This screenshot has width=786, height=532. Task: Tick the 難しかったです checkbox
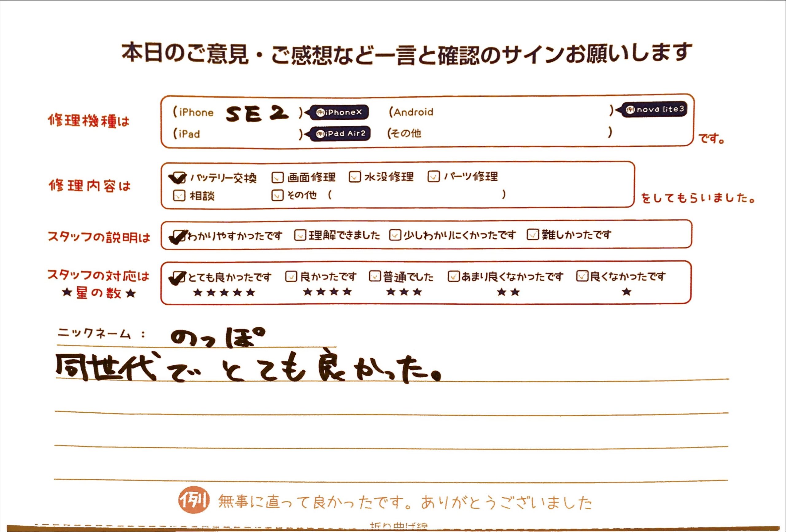point(533,234)
